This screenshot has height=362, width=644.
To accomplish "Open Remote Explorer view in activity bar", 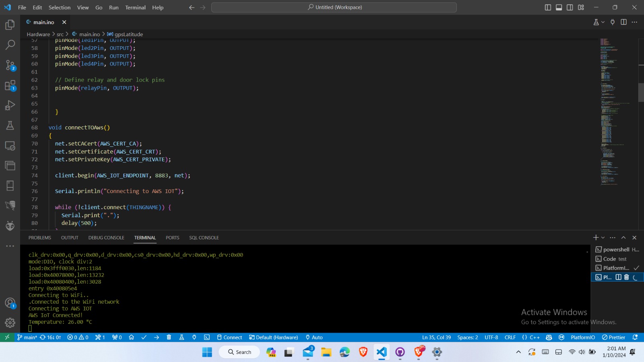I will tap(10, 146).
